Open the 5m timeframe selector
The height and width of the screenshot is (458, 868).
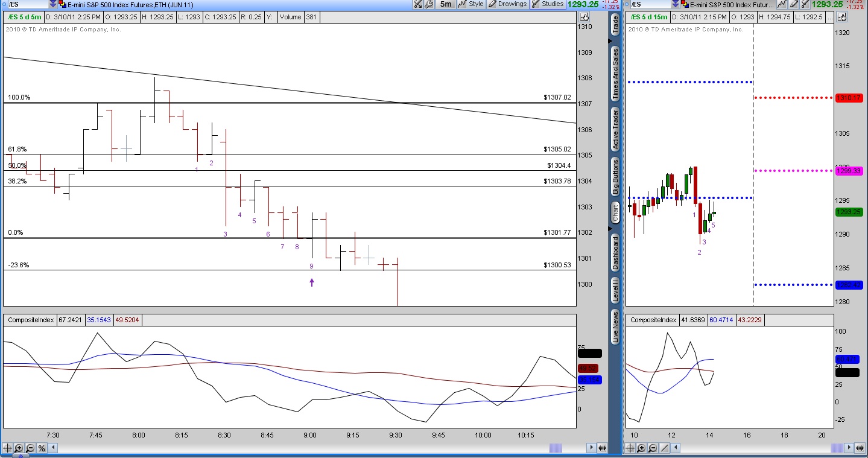[445, 4]
